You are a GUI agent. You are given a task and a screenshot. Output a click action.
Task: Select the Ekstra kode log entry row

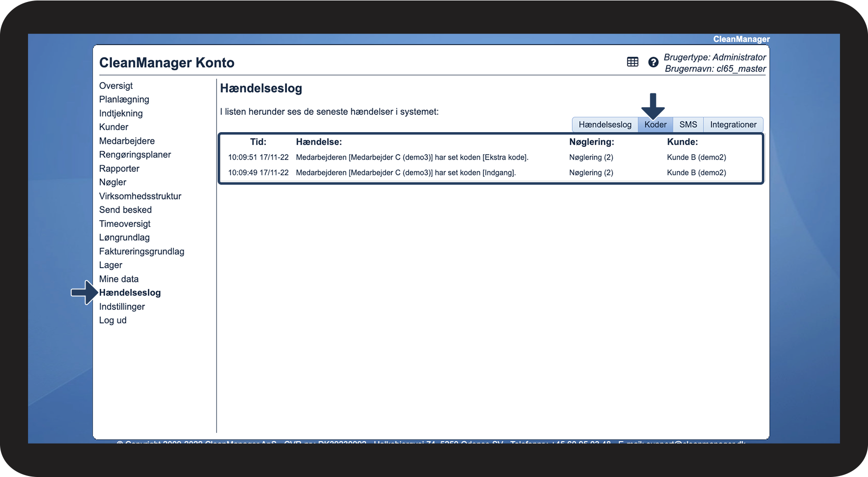(412, 158)
